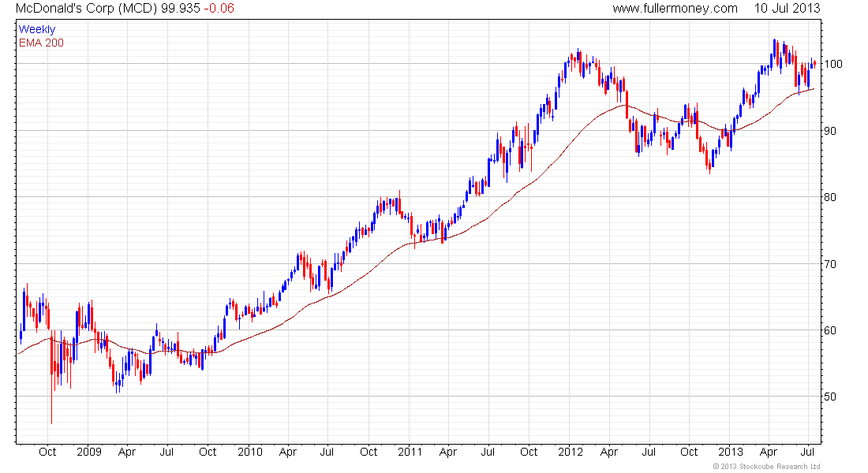Click the 2010 year label on time axis

249,452
